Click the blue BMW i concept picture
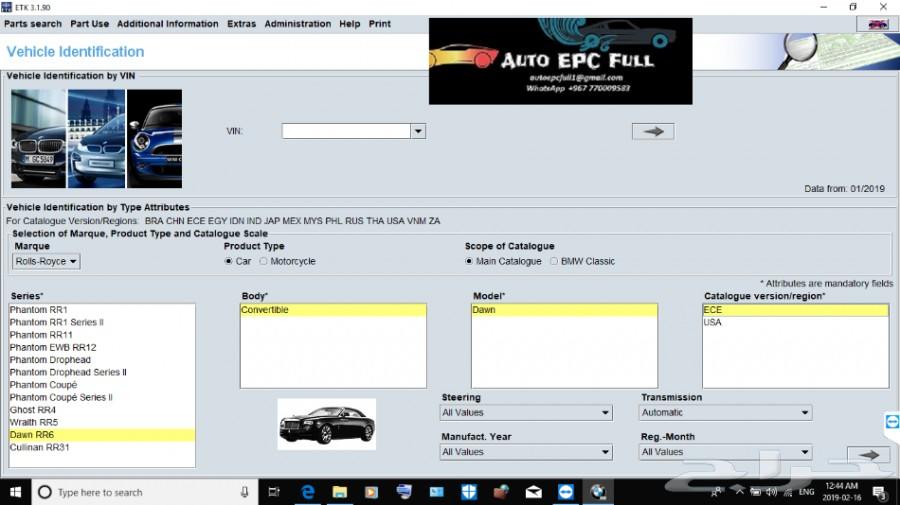900x505 pixels. pyautogui.click(x=96, y=138)
